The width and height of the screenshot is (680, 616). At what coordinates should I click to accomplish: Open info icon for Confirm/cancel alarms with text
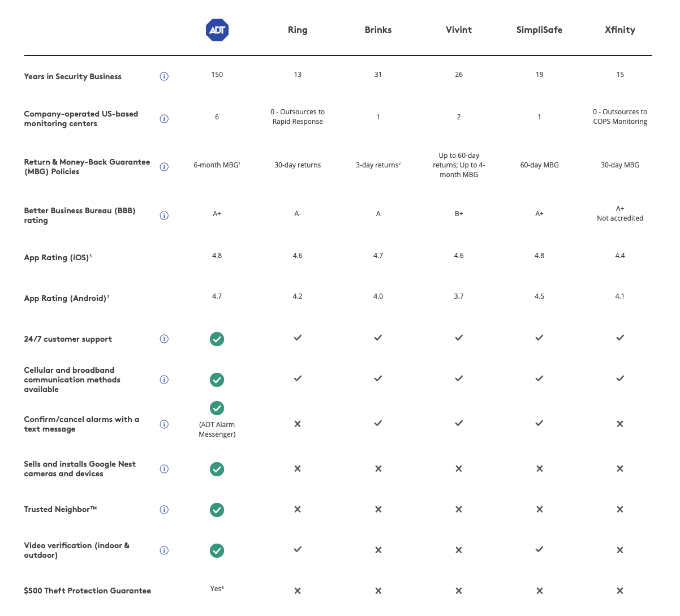coord(164,424)
